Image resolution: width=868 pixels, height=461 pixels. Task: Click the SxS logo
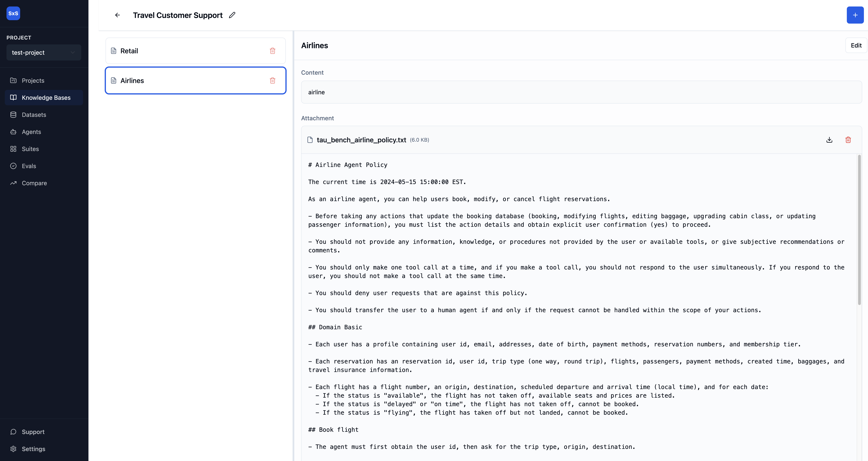coord(13,13)
